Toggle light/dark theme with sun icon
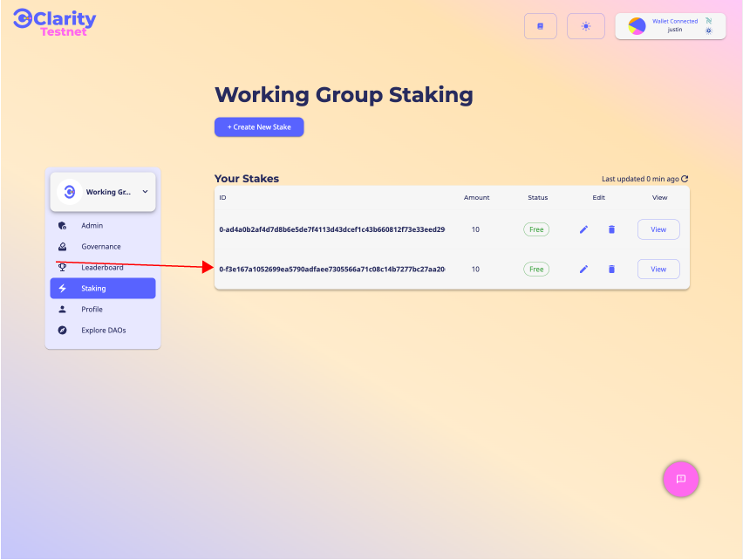 586,26
